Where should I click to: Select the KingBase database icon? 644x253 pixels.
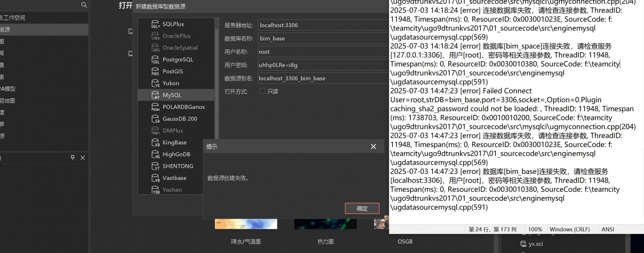(x=155, y=143)
